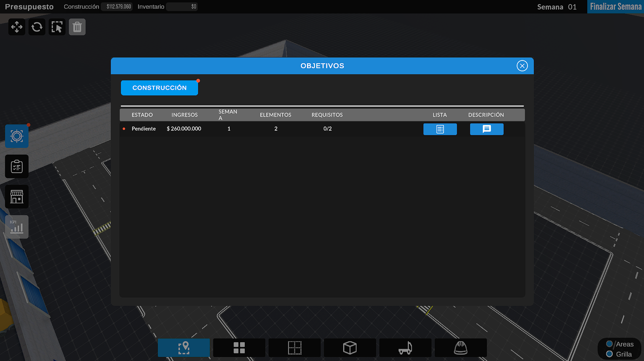Open the 3D box objects tool
The width and height of the screenshot is (644, 361).
(x=350, y=348)
